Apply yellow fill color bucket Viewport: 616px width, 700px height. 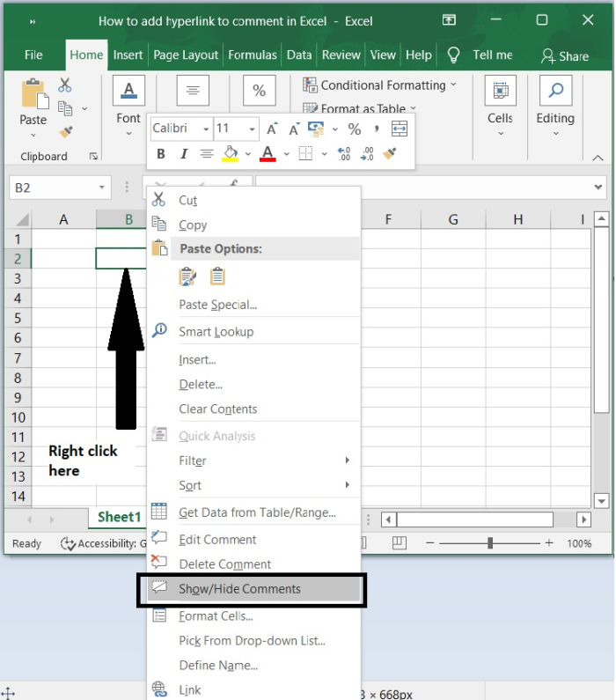click(x=231, y=154)
